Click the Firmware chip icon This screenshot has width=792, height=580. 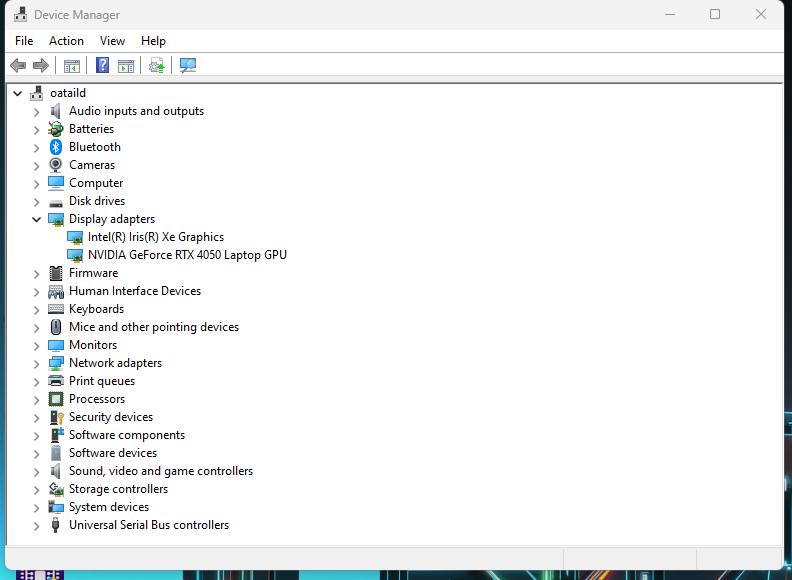[56, 273]
